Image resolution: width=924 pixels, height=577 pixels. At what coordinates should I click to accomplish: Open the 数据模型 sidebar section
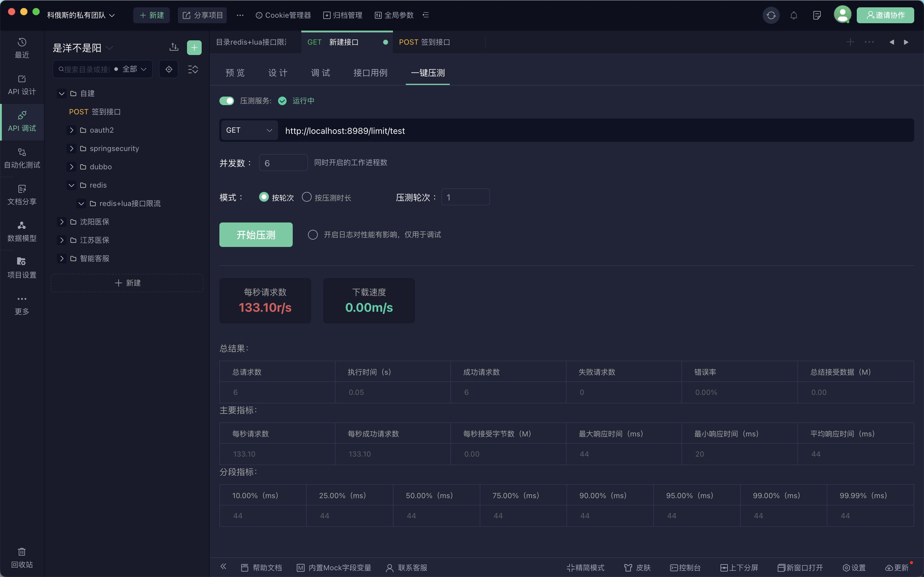coord(22,231)
